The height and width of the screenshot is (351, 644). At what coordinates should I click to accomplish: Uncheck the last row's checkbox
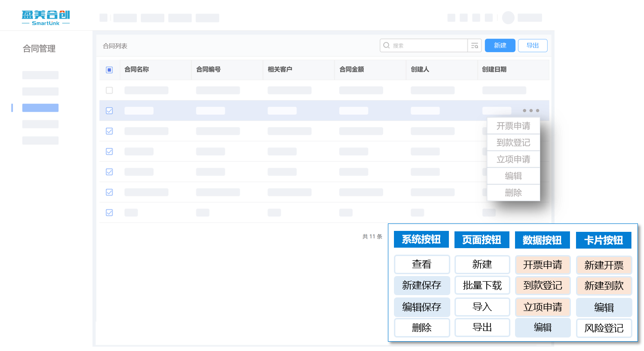109,213
